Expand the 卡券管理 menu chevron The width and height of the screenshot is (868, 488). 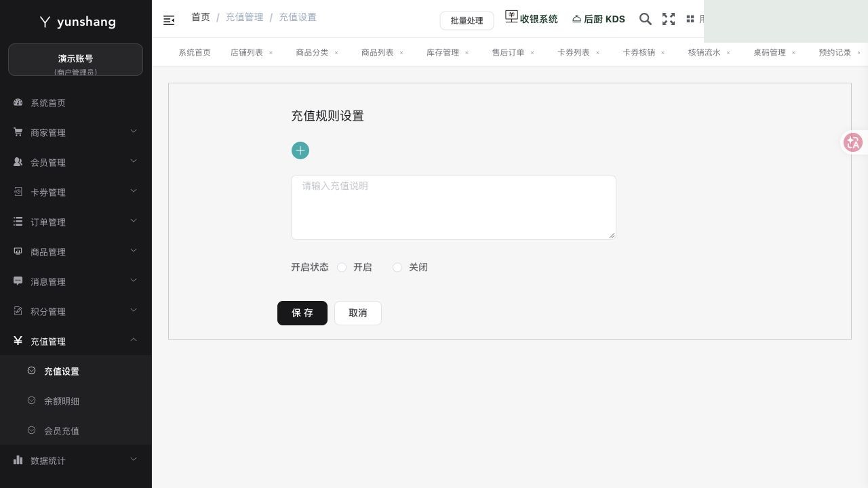(134, 191)
